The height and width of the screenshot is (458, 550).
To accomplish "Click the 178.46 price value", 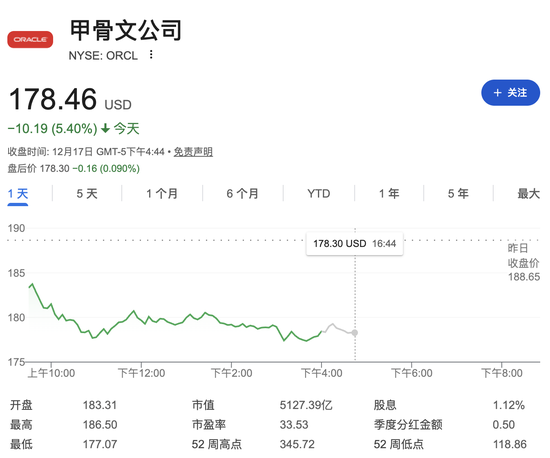I will (52, 99).
